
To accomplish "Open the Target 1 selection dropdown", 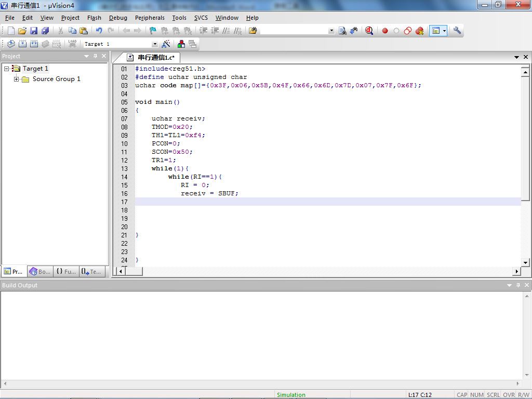I will click(x=155, y=44).
